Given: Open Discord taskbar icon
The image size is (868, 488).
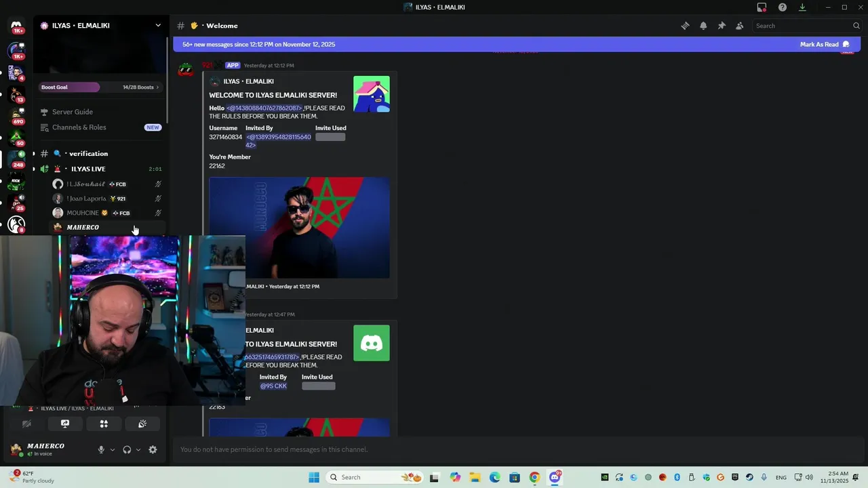Looking at the screenshot, I should pos(555,477).
